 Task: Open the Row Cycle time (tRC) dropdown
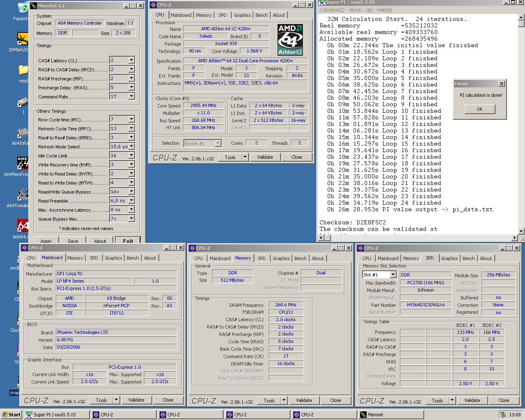[131, 119]
